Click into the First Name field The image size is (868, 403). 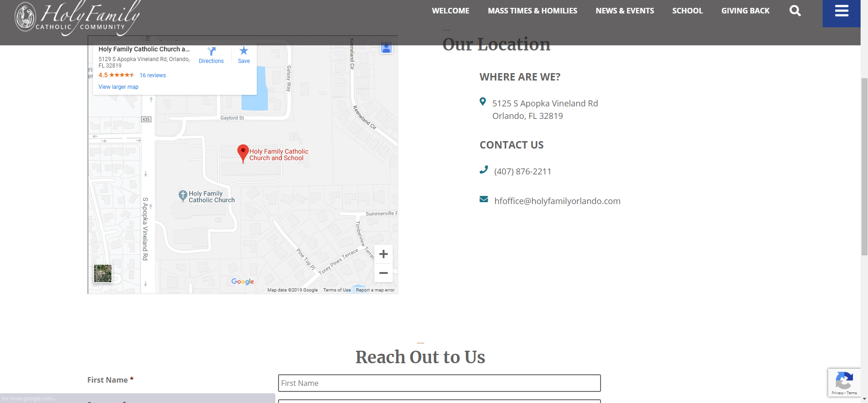439,383
